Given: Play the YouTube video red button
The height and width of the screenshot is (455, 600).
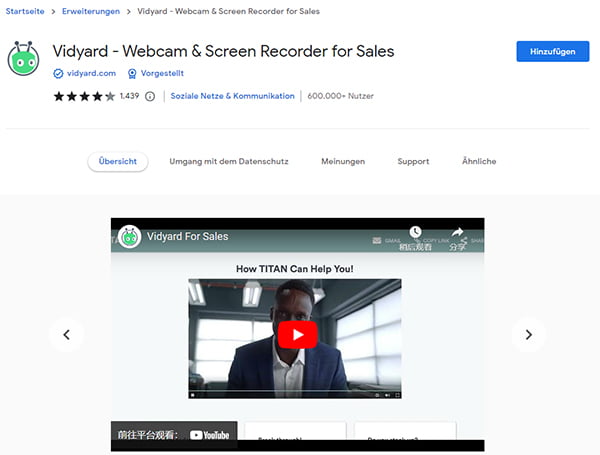Looking at the screenshot, I should [297, 335].
